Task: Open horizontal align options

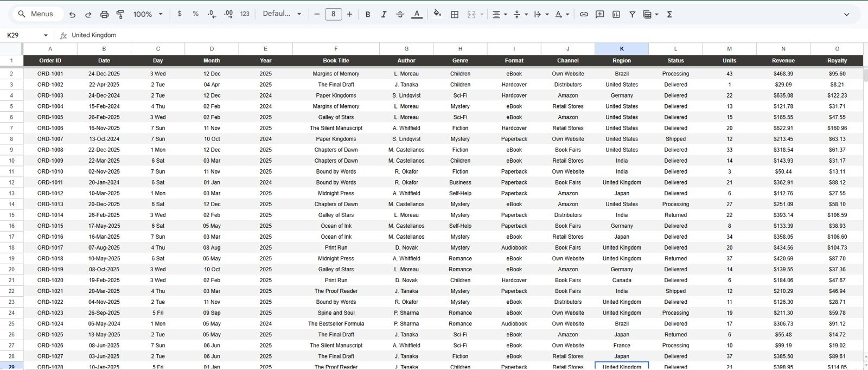Action: [x=500, y=14]
